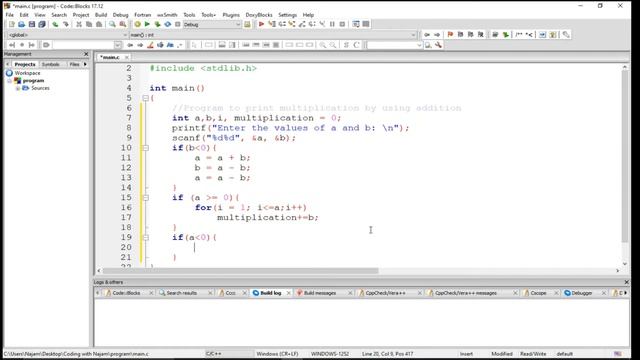This screenshot has height=360, width=640.
Task: Select the Projects tab in Management
Action: click(24, 64)
